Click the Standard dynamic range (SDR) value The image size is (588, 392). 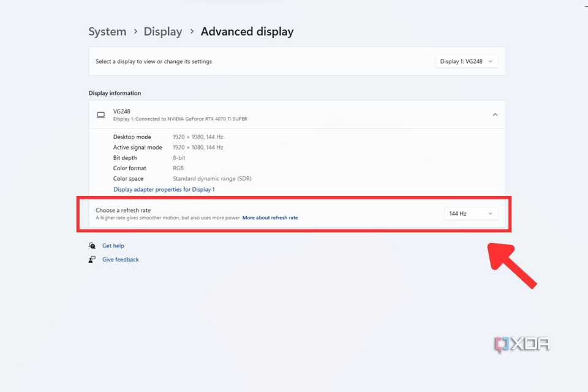(212, 179)
